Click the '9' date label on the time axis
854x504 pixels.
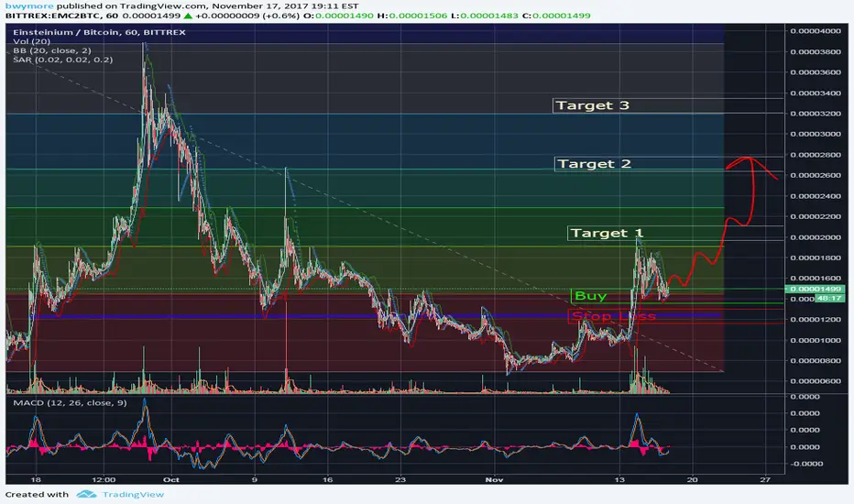pyautogui.click(x=255, y=479)
